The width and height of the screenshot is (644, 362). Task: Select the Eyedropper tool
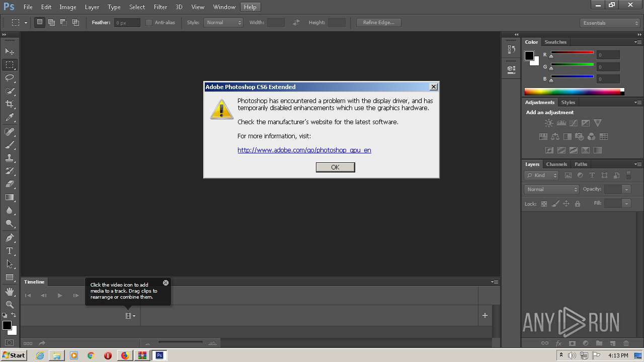pyautogui.click(x=10, y=117)
